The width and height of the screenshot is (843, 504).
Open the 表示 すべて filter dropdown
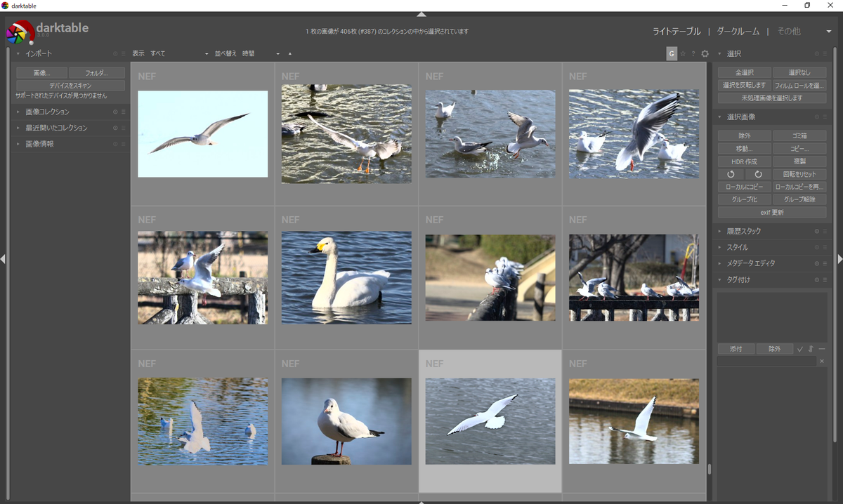[x=178, y=53]
